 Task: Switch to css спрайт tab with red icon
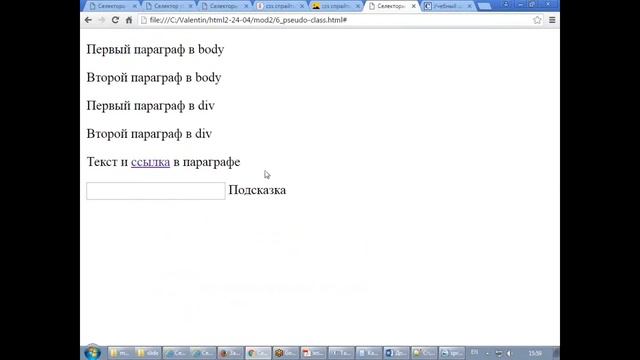(x=280, y=6)
